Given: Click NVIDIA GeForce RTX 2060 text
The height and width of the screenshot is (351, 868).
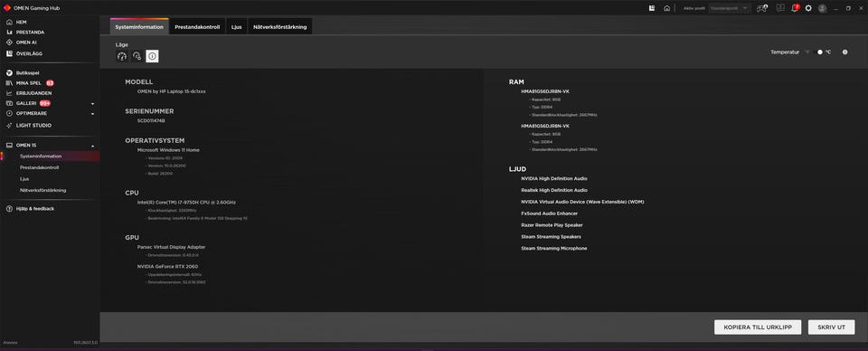Looking at the screenshot, I should tap(168, 266).
